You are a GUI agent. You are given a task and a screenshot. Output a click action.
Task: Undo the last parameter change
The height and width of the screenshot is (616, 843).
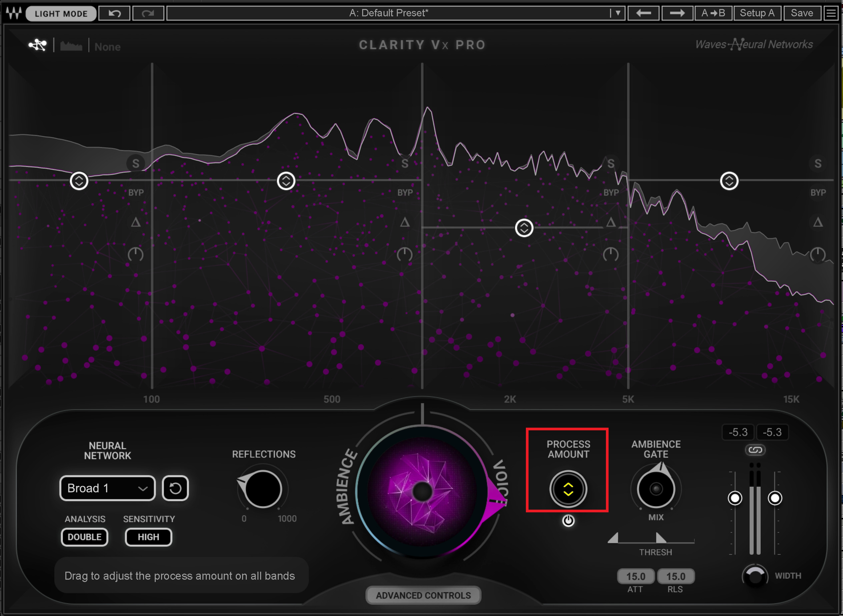pos(114,13)
